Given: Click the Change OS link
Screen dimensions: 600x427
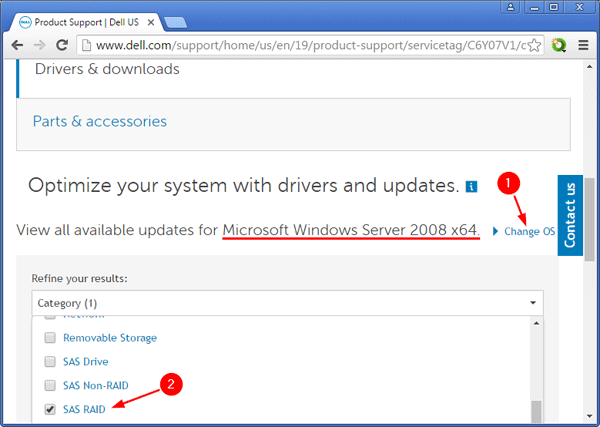Looking at the screenshot, I should coord(528,232).
